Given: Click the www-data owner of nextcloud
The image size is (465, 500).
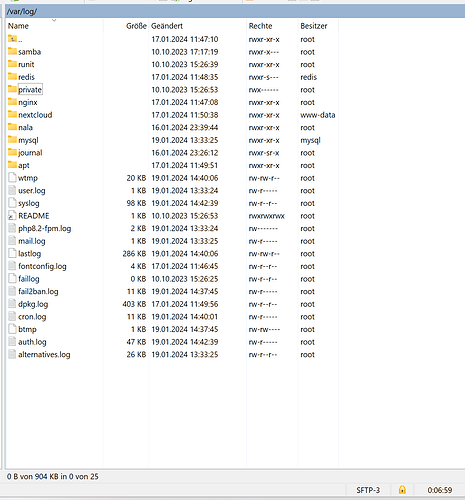Looking at the screenshot, I should pyautogui.click(x=318, y=115).
